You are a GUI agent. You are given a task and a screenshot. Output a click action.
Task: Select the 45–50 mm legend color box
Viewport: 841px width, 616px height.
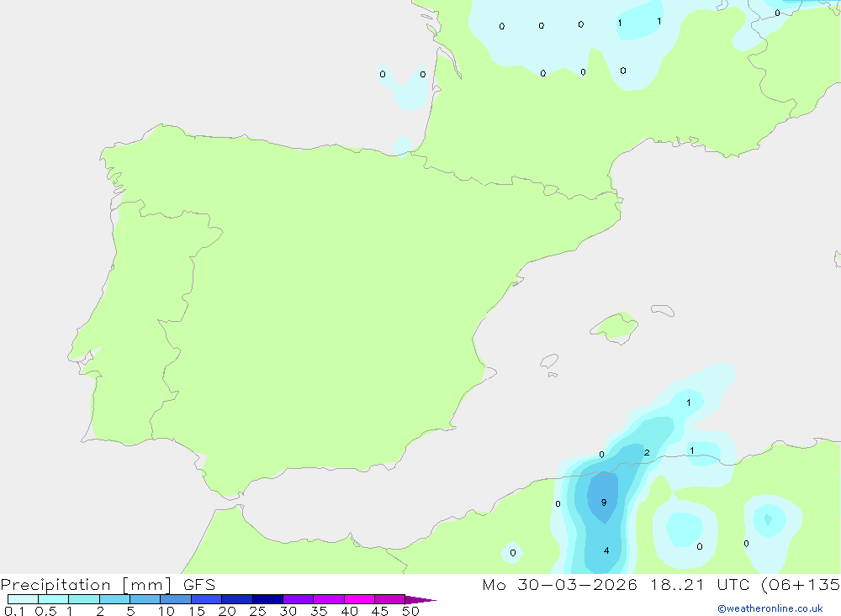click(x=390, y=599)
